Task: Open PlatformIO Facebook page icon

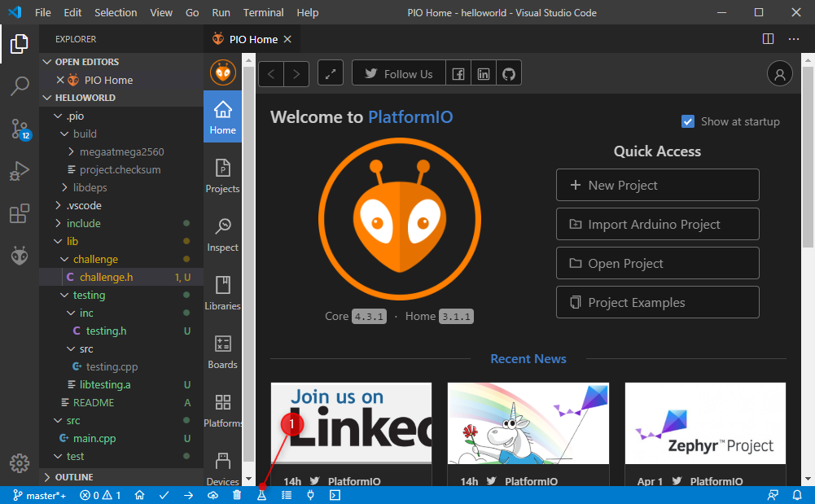Action: 458,74
